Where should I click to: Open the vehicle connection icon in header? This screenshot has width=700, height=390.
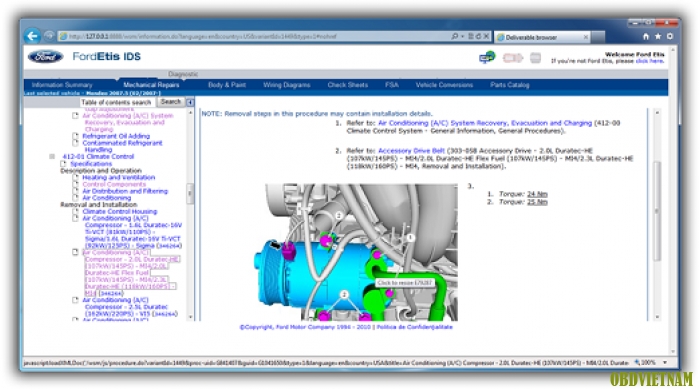pyautogui.click(x=487, y=57)
